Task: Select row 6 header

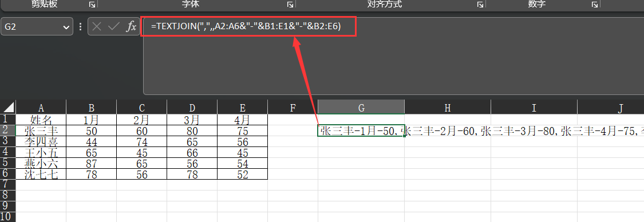Action: pyautogui.click(x=8, y=174)
